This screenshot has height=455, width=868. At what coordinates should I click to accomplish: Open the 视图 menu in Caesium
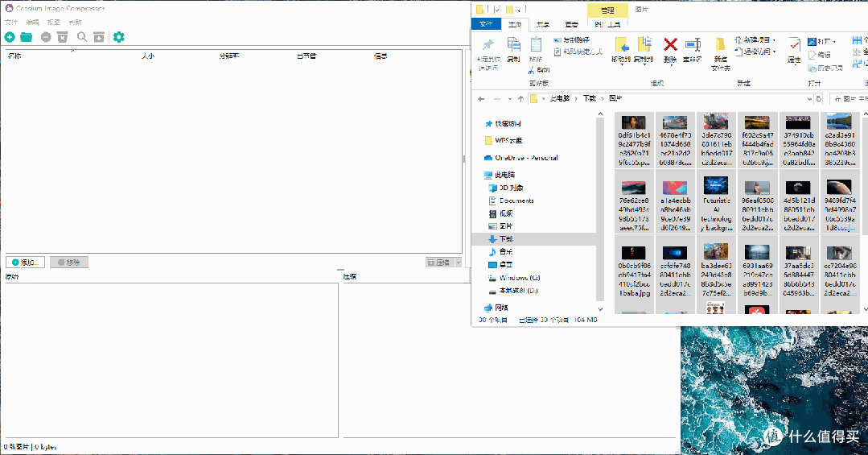(54, 23)
